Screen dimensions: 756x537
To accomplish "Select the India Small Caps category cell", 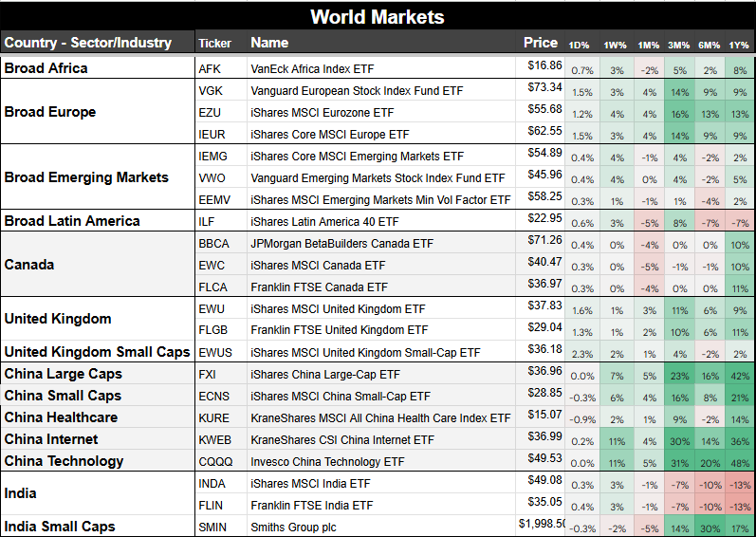I will click(98, 526).
